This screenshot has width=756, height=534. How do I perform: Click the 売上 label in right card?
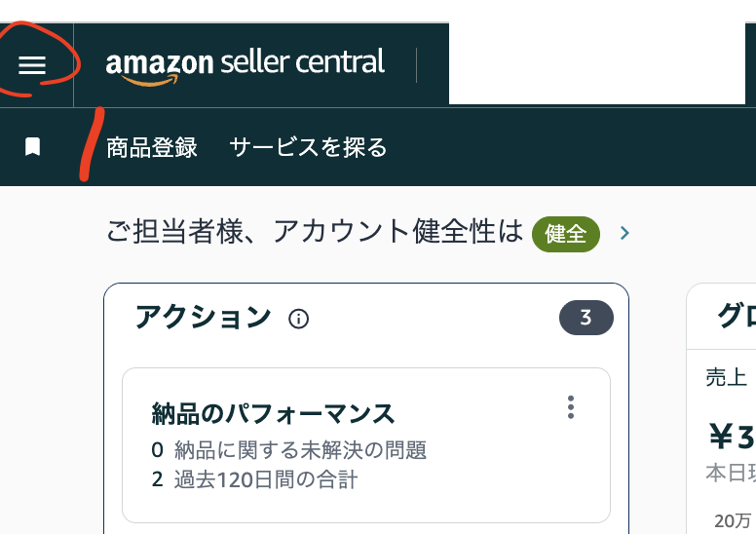726,378
